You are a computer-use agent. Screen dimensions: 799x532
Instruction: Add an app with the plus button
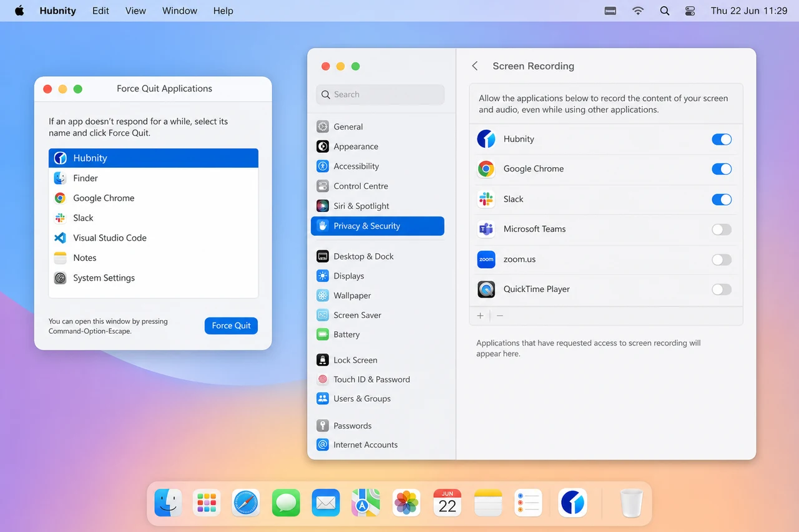[x=480, y=316]
